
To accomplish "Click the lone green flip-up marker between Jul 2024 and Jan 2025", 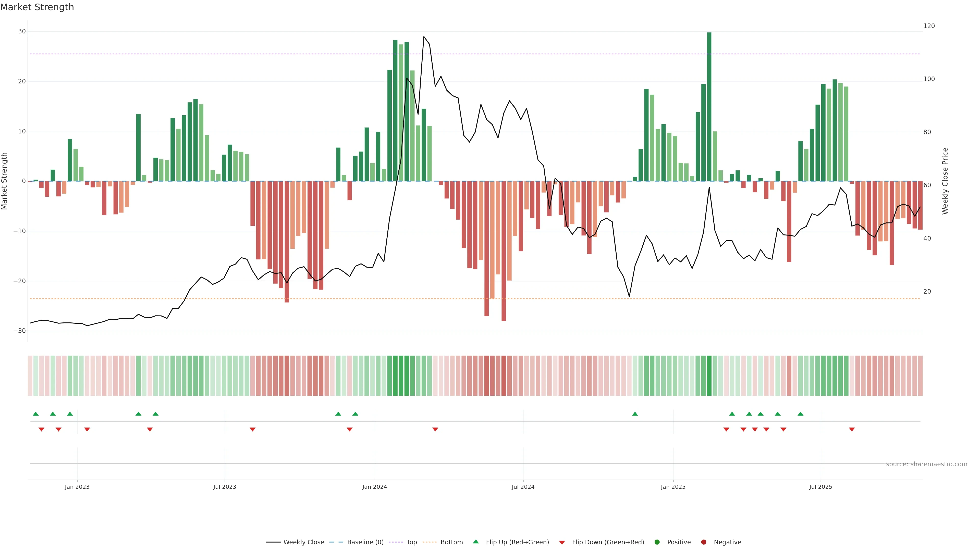I will click(635, 414).
